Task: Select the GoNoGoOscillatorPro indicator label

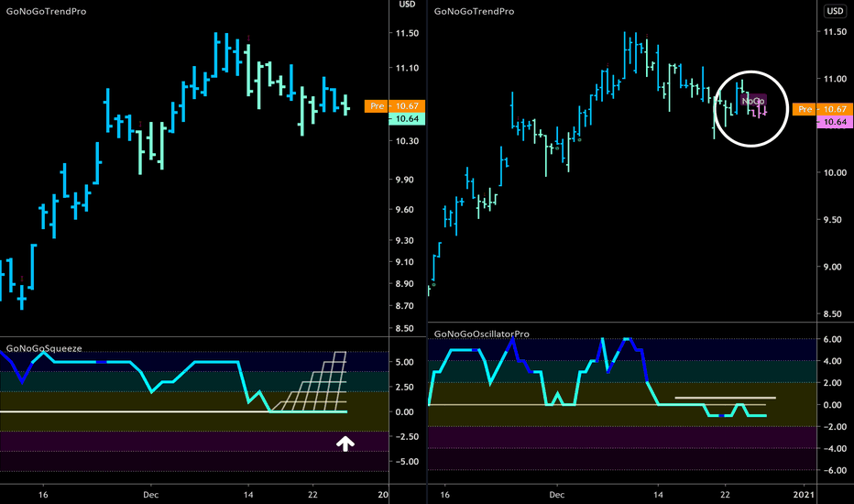Action: [x=481, y=334]
